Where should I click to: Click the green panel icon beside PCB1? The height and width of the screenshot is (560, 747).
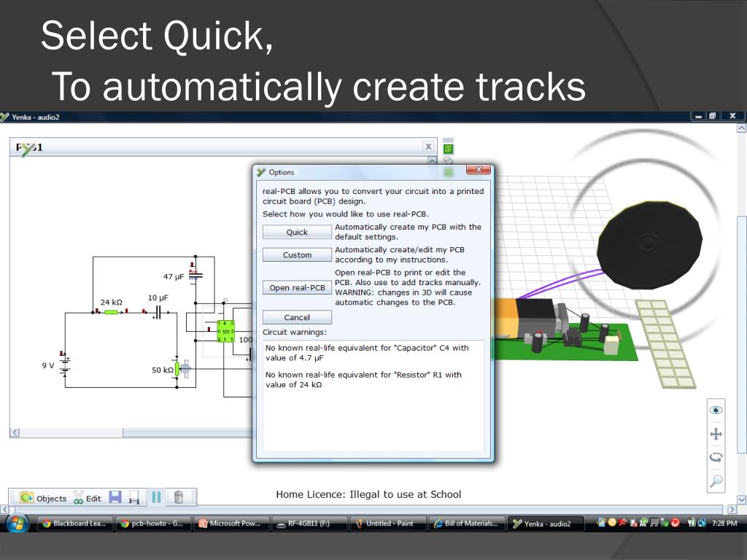click(x=449, y=149)
